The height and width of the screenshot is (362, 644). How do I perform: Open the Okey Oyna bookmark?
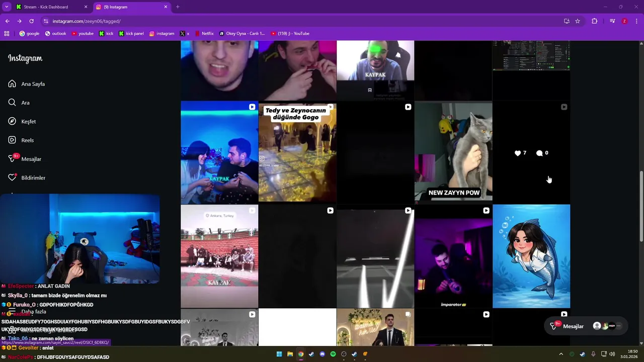[242, 34]
